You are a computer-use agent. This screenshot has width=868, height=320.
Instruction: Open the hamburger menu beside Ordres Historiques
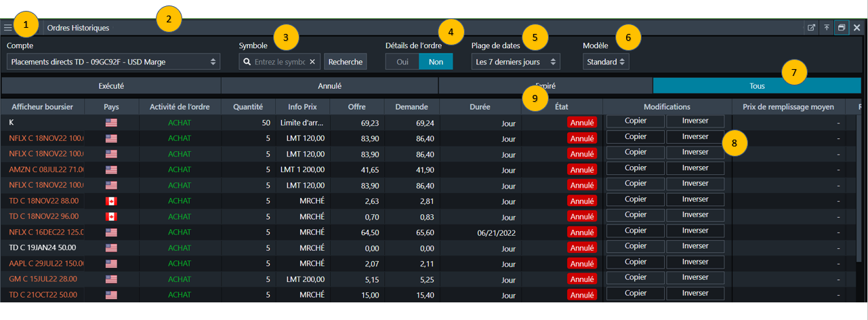click(x=7, y=28)
